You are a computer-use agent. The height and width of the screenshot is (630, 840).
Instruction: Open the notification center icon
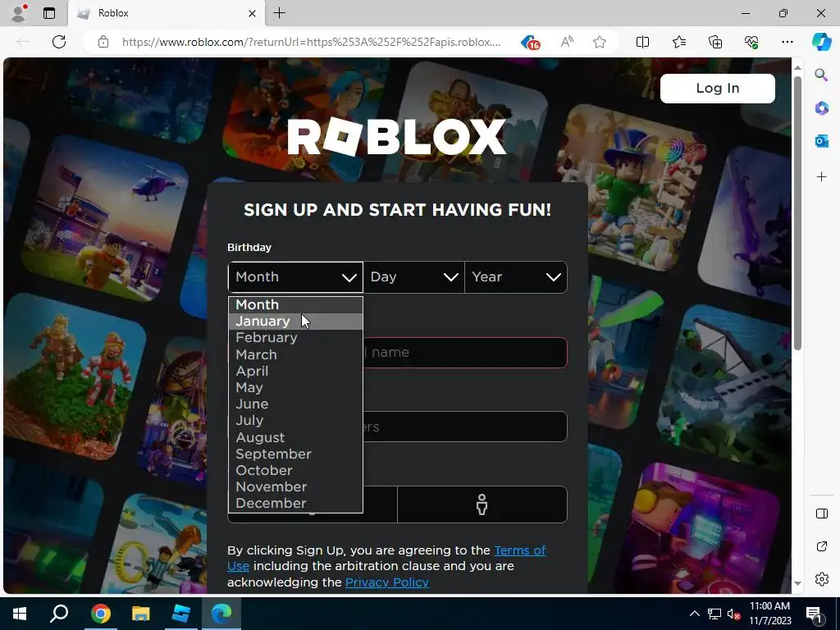[x=814, y=614]
